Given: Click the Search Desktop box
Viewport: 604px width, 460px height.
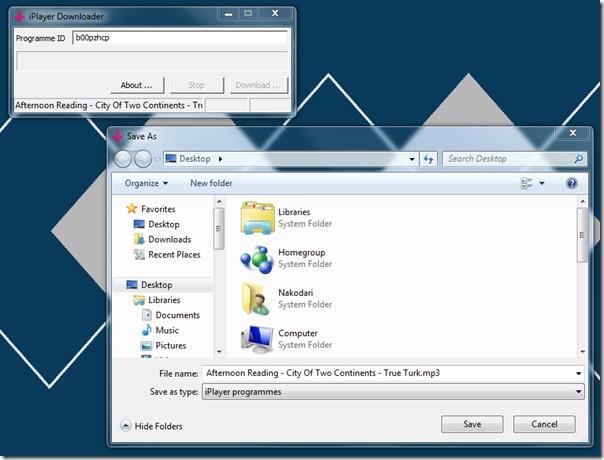Looking at the screenshot, I should tap(508, 159).
